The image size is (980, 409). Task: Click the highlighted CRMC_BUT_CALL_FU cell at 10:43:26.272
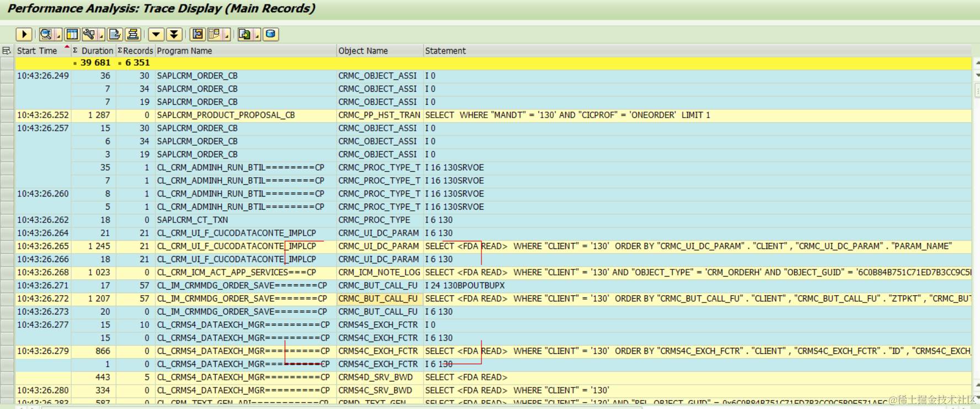coord(379,299)
